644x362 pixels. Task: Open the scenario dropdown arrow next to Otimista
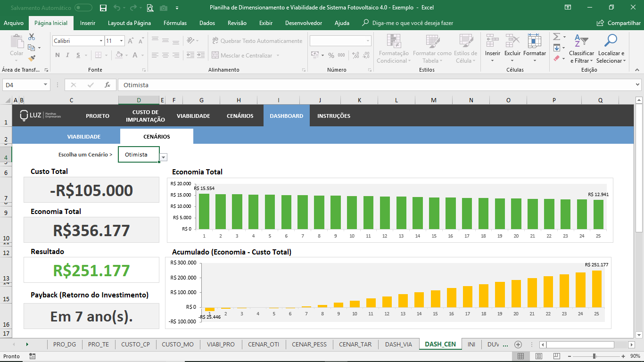tap(164, 157)
